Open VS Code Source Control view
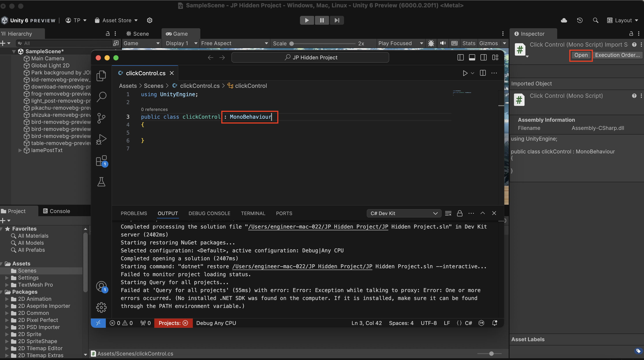The width and height of the screenshot is (644, 360). (101, 118)
